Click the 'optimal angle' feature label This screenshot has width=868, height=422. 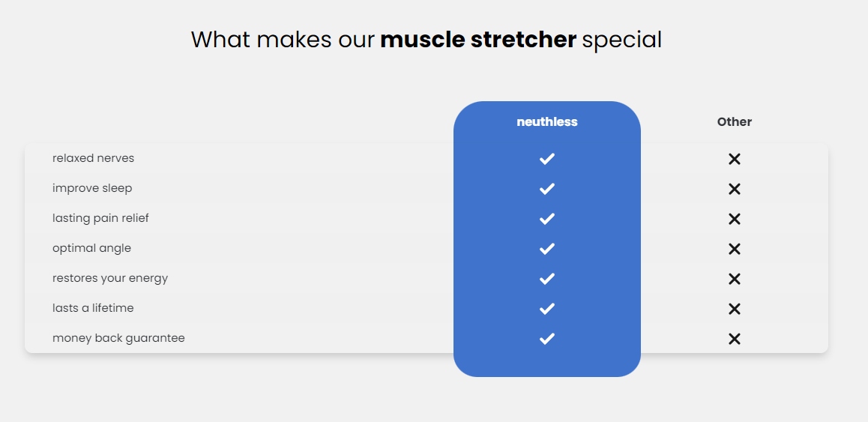(91, 248)
